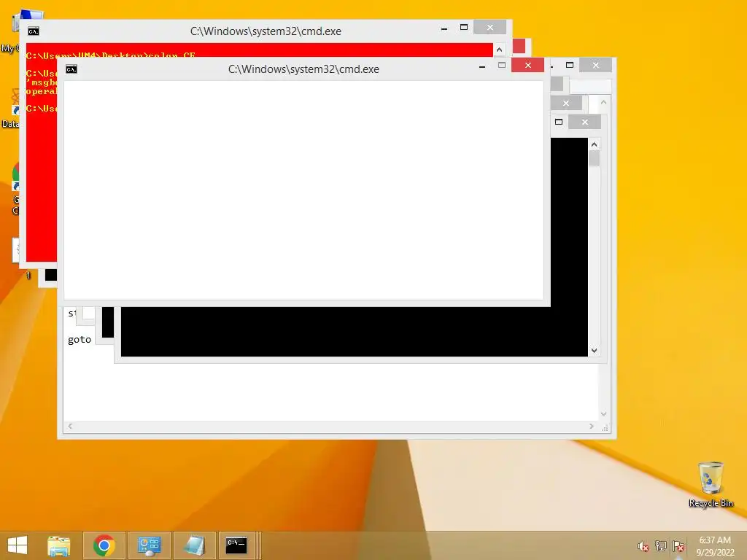Open File Explorer from the taskbar
This screenshot has height=560, width=747.
click(x=59, y=545)
